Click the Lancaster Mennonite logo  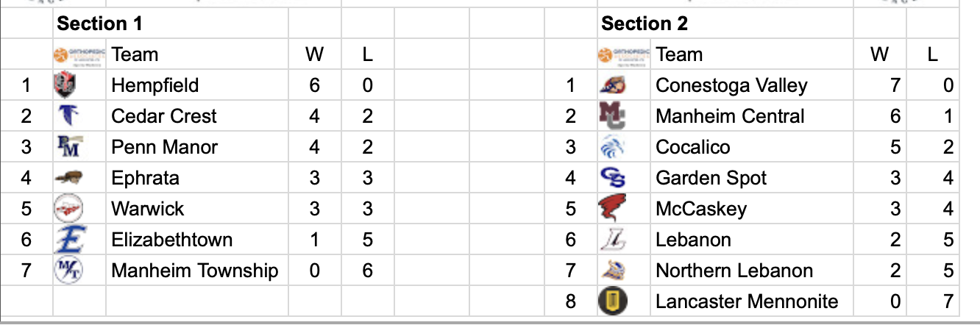click(x=612, y=301)
